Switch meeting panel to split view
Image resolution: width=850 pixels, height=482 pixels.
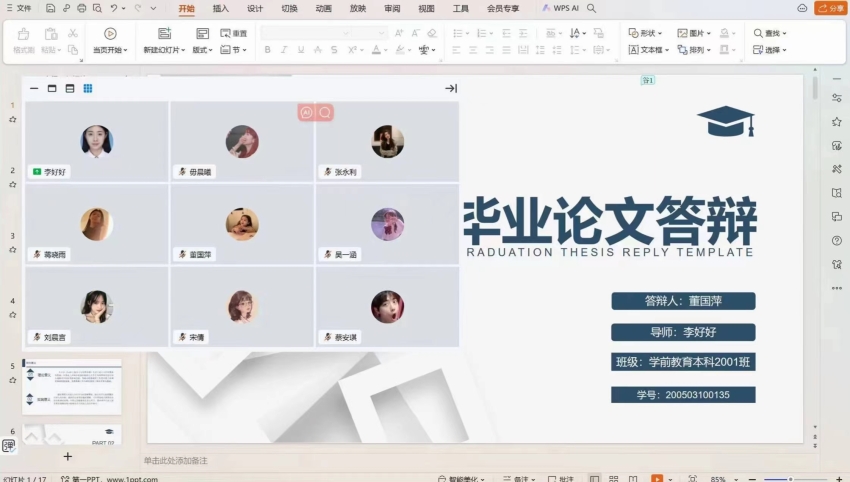pyautogui.click(x=70, y=88)
